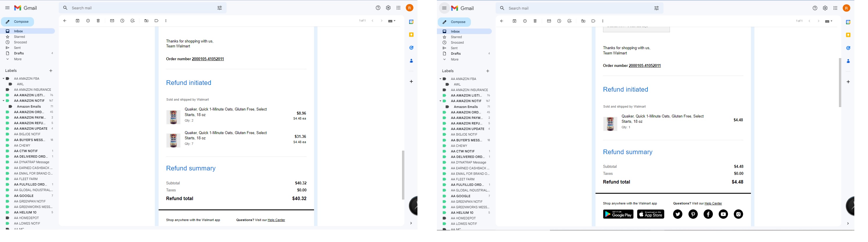Click Download on the App Store in right Gmail
This screenshot has width=868, height=242.
pyautogui.click(x=651, y=214)
